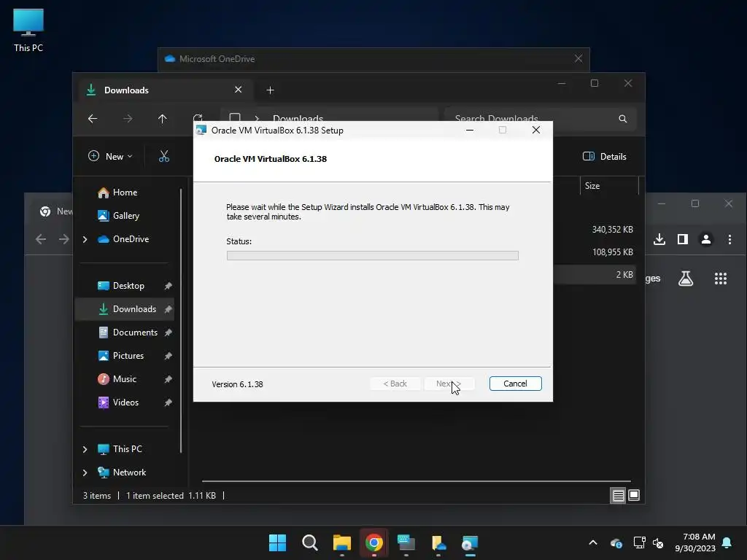Expand the Network tree node
This screenshot has height=560, width=747.
tap(85, 472)
